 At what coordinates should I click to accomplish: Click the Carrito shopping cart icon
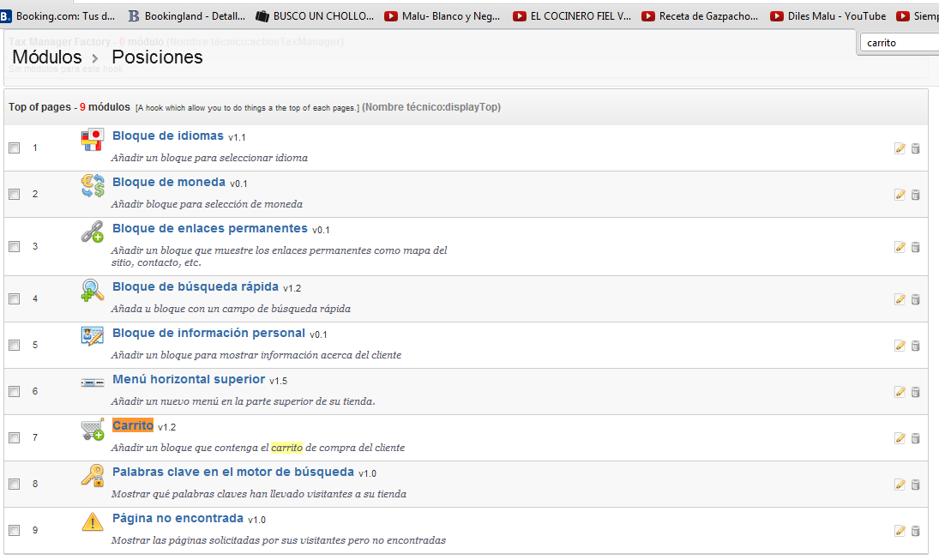pos(93,430)
